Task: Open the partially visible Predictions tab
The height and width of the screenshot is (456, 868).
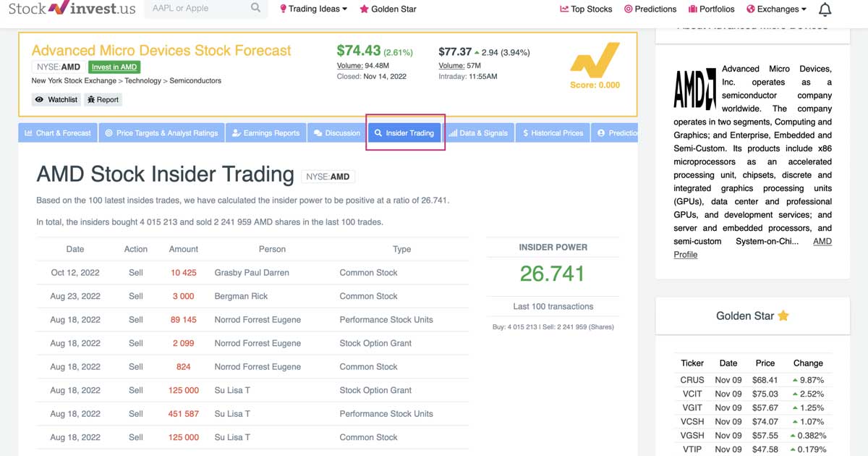Action: [x=615, y=133]
